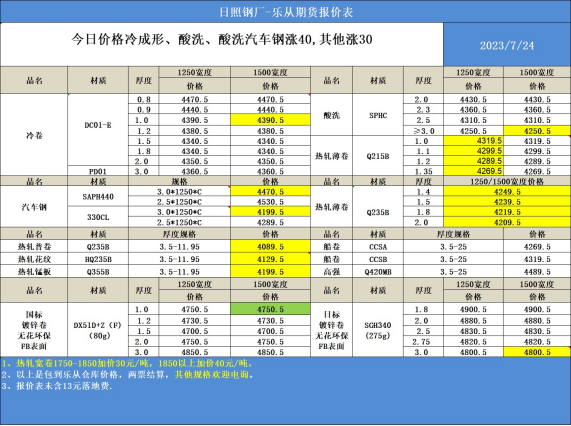Select note 3 about 13元落地费
571x426 pixels.
point(57,386)
